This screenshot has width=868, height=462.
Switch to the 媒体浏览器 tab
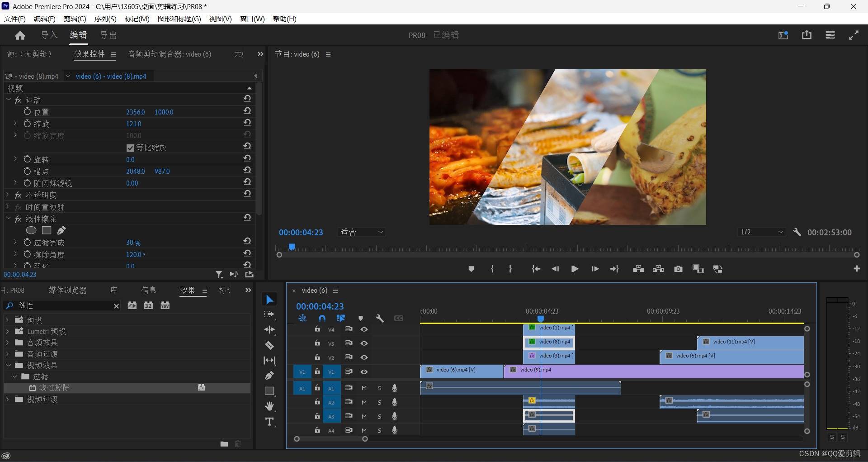[x=67, y=291]
